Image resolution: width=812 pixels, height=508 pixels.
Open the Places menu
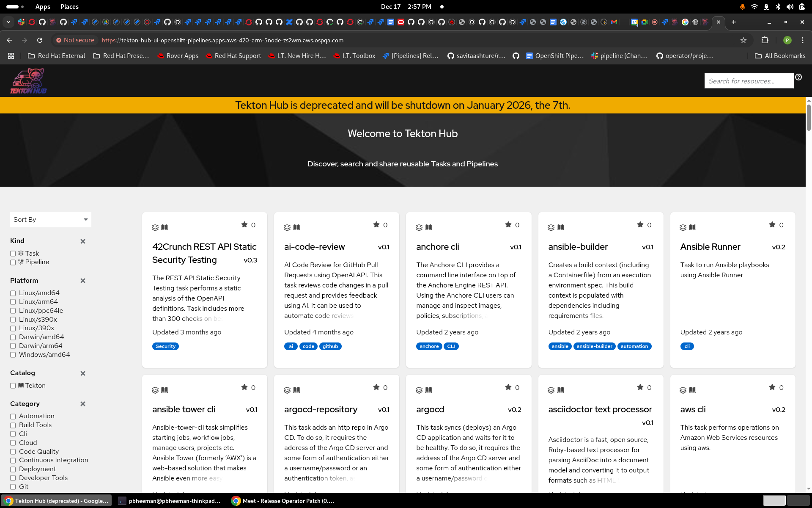[x=69, y=7]
